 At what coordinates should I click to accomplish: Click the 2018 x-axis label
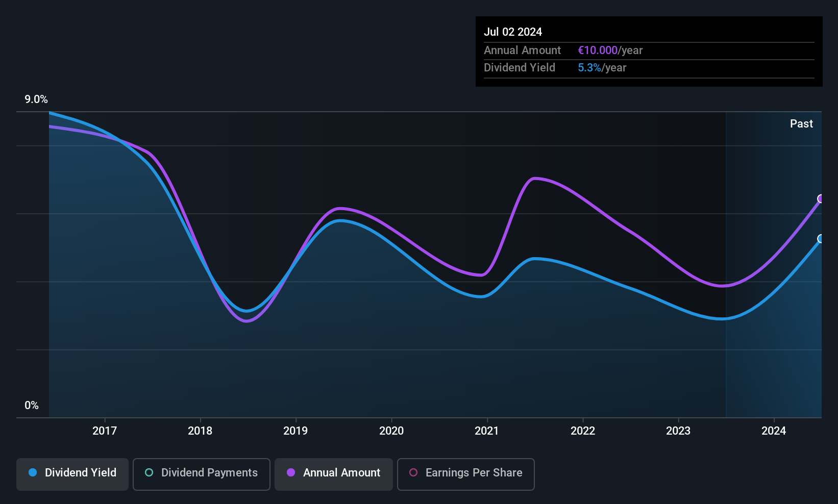pyautogui.click(x=200, y=431)
